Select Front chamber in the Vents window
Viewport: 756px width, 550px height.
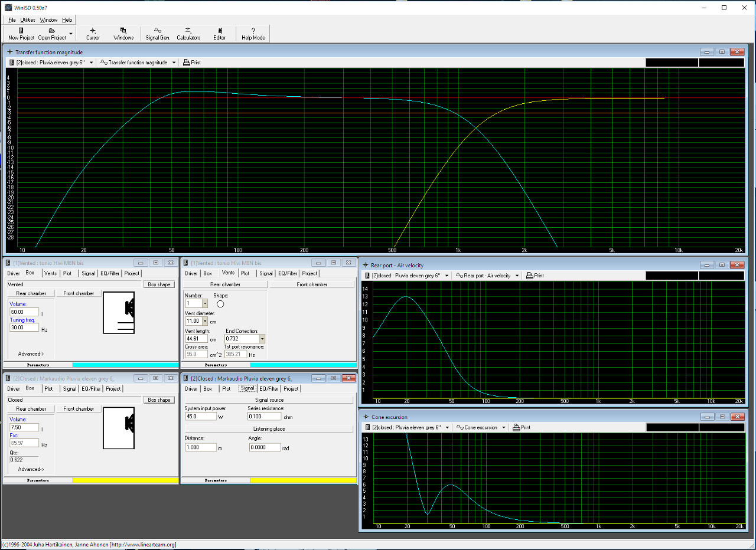(312, 284)
